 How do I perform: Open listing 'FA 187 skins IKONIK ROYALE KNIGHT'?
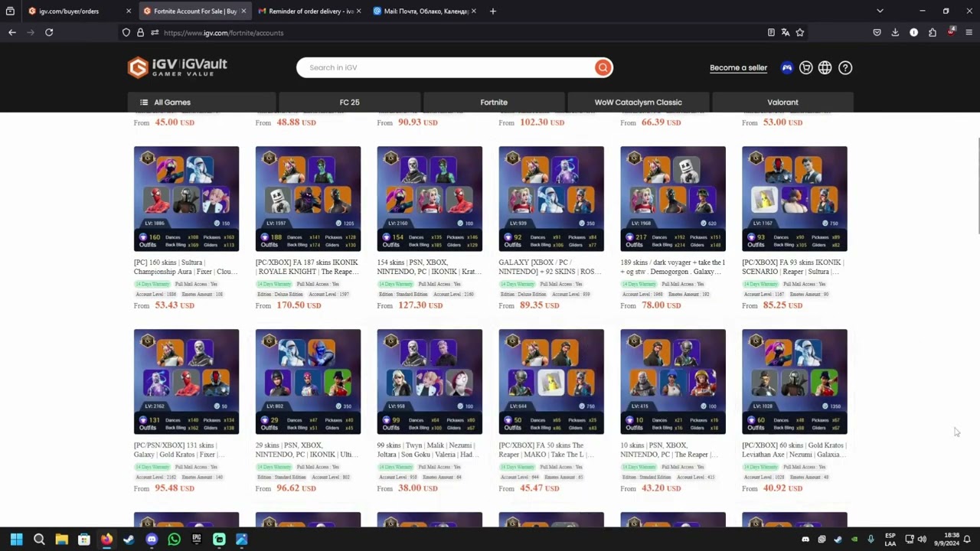pyautogui.click(x=308, y=267)
